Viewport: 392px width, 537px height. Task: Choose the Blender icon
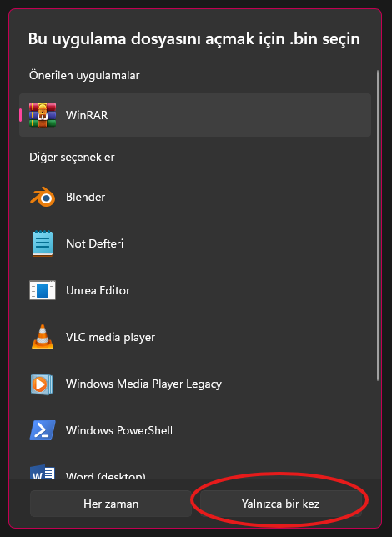click(43, 197)
